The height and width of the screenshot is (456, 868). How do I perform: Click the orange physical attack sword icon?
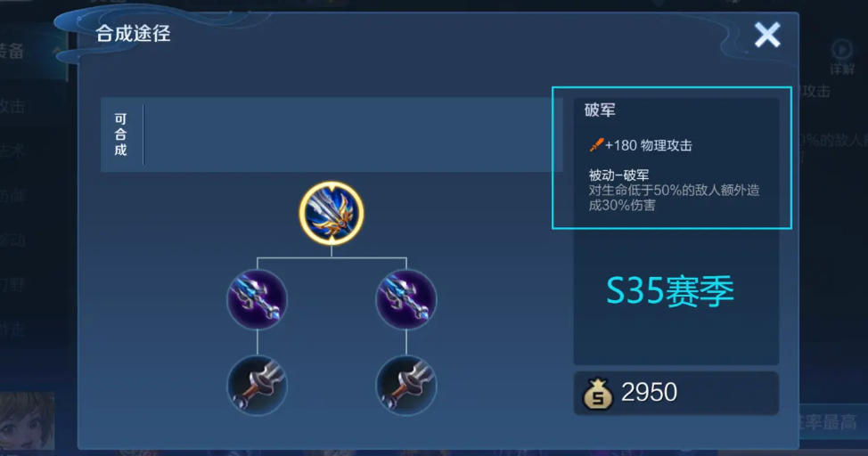pos(596,145)
